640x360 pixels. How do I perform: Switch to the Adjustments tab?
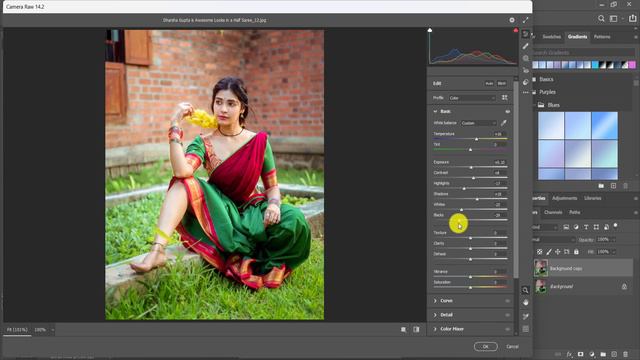coord(564,198)
